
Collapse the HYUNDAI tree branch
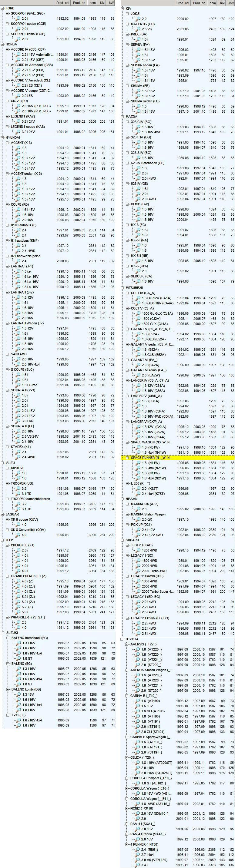(x=2, y=137)
